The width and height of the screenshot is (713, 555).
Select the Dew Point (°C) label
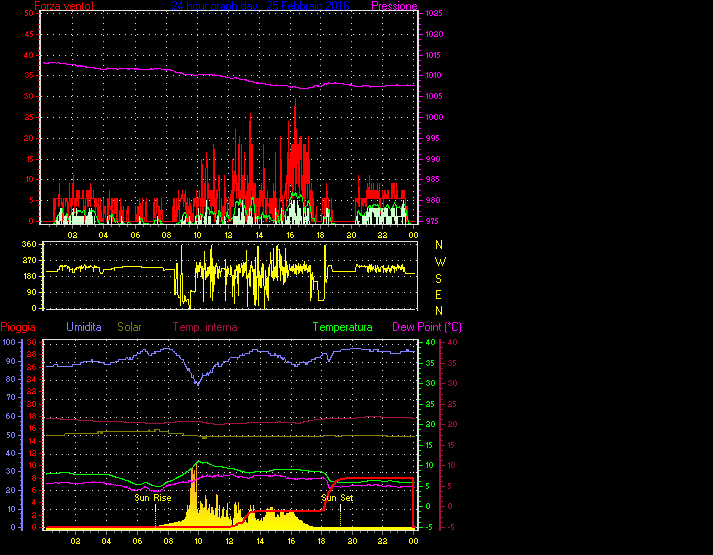426,327
